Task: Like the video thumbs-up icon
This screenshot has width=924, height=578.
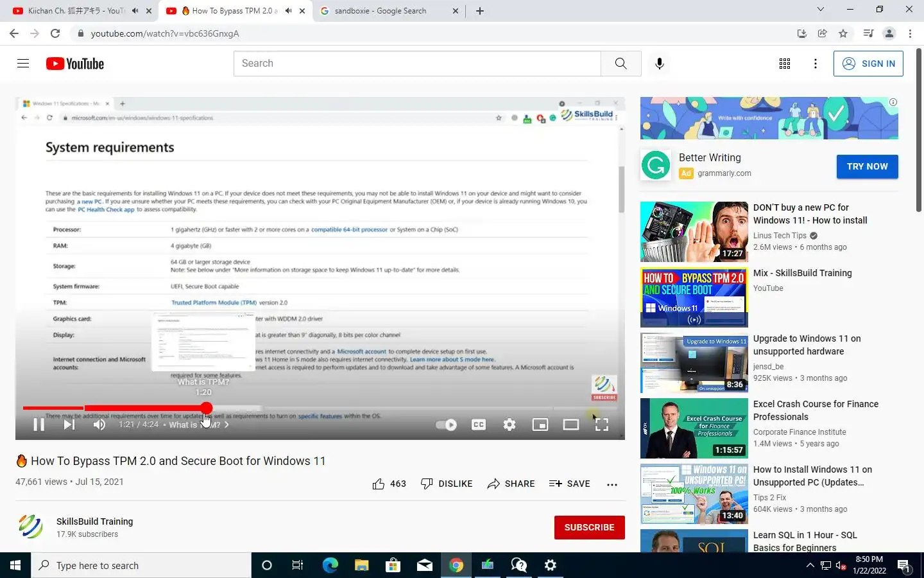Action: (379, 484)
